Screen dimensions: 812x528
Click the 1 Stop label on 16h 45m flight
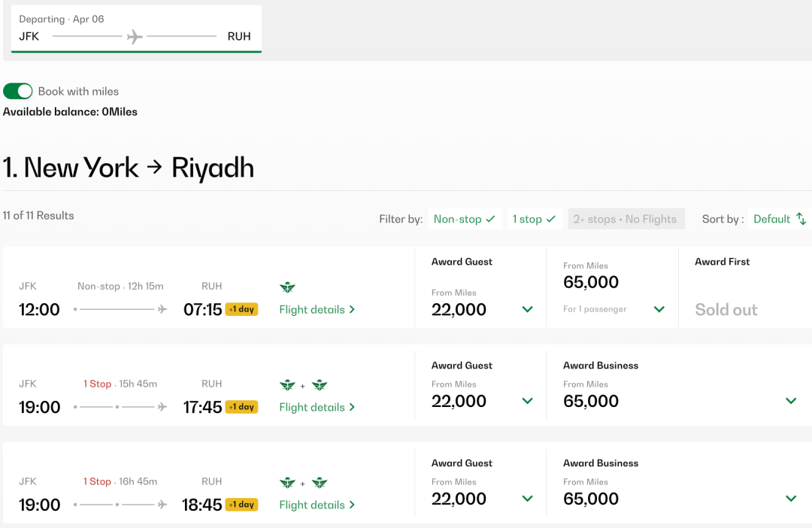[x=97, y=481]
